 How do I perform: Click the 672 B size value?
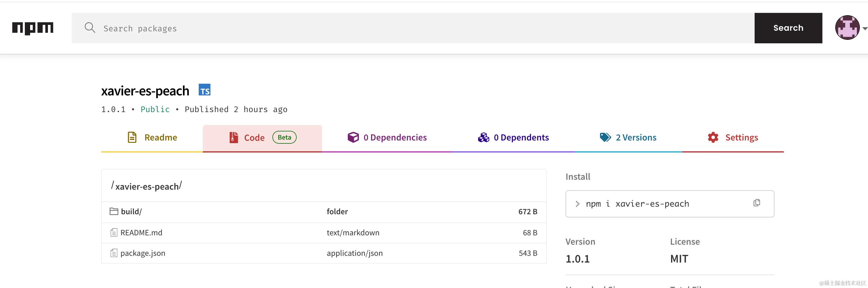point(528,212)
